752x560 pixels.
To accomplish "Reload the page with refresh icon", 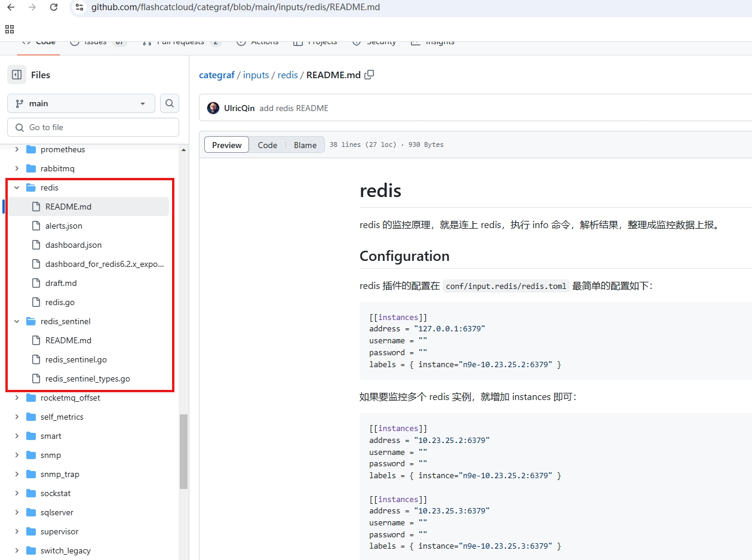I will click(x=54, y=7).
